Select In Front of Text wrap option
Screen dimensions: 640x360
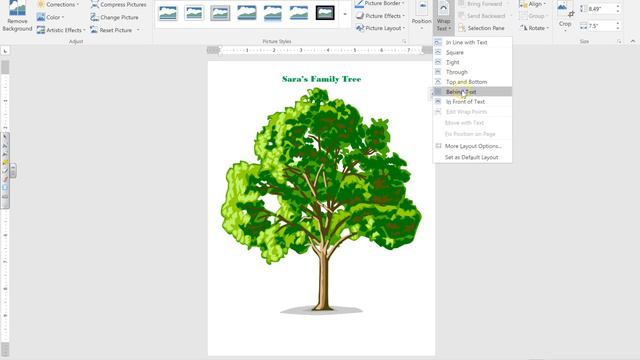point(472,102)
